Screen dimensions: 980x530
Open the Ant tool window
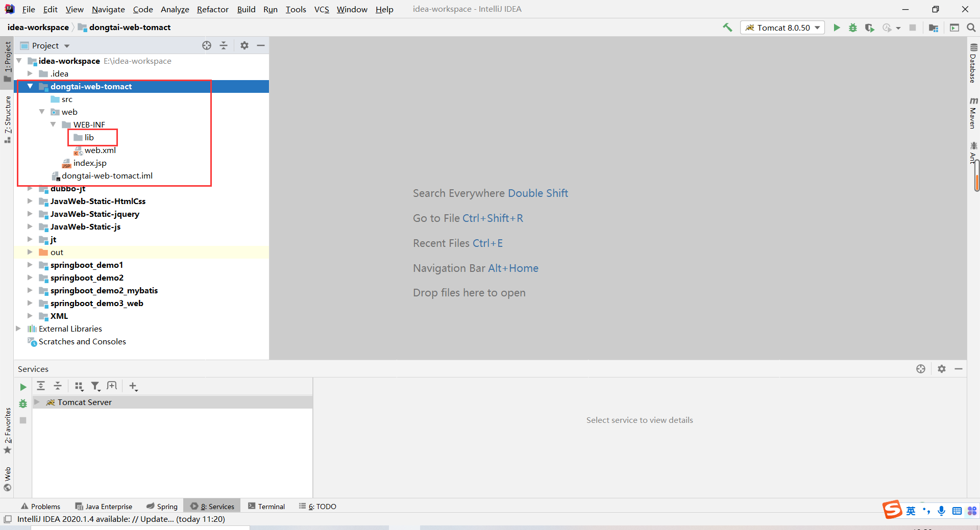tap(973, 153)
